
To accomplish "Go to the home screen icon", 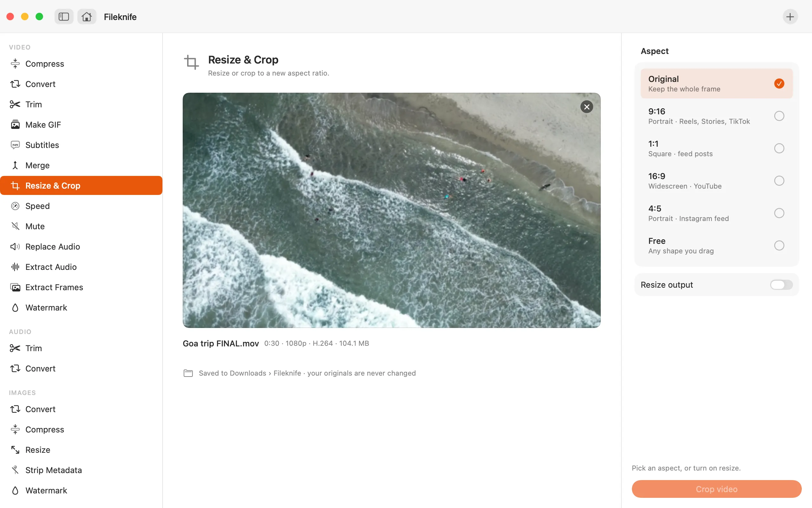I will [87, 17].
